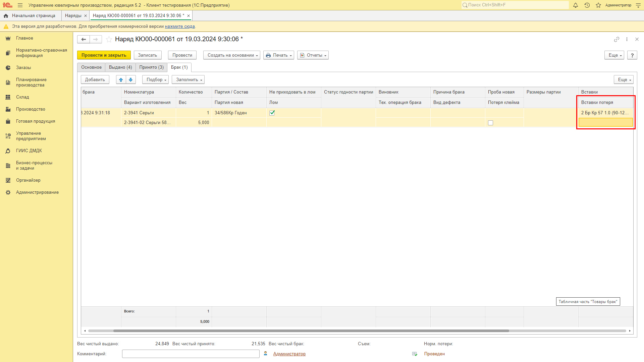The width and height of the screenshot is (644, 362).
Task: Open notifications bell icon
Action: point(576,5)
